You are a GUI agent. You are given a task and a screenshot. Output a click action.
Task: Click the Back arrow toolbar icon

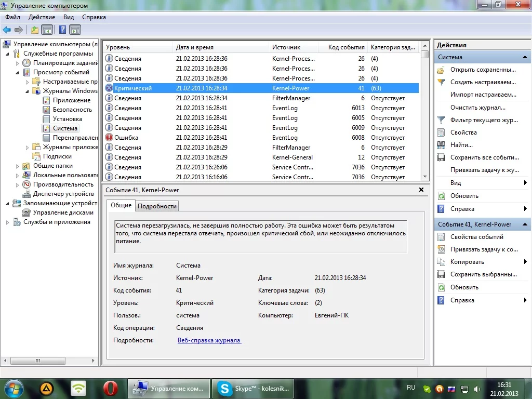(7, 30)
